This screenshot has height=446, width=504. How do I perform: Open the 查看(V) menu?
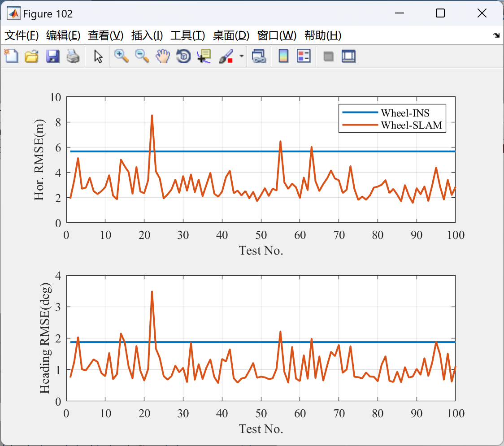click(105, 35)
